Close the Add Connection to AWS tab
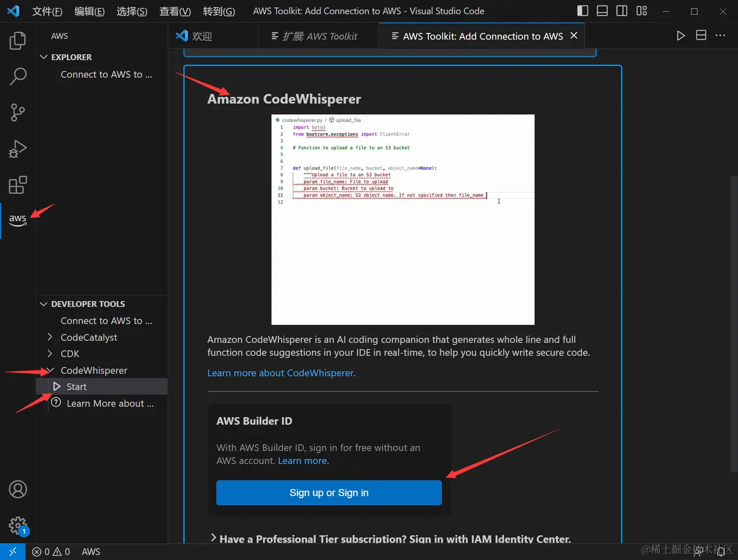Viewport: 738px width, 560px height. coord(574,36)
